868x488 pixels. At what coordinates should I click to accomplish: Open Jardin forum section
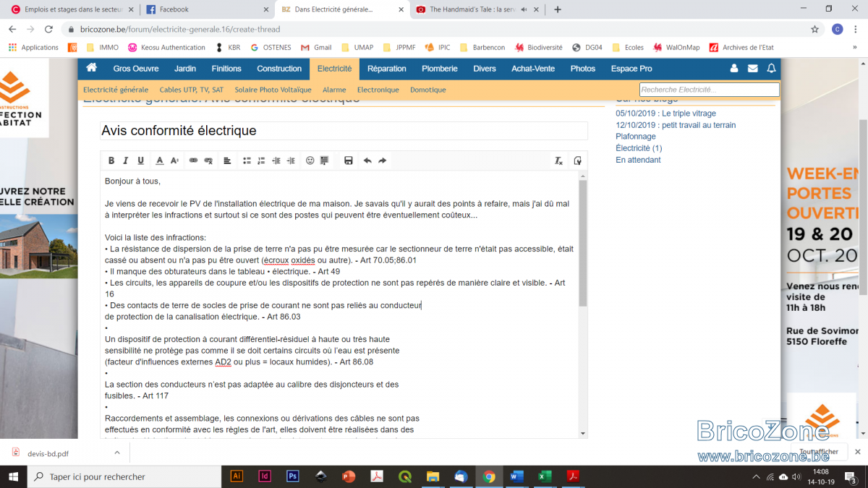point(185,69)
